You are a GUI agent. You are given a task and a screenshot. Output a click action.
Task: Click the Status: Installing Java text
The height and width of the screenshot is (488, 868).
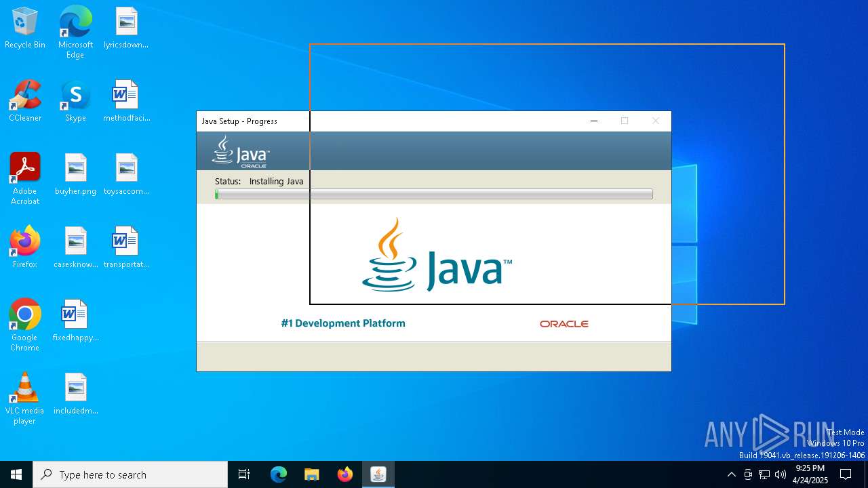(259, 181)
